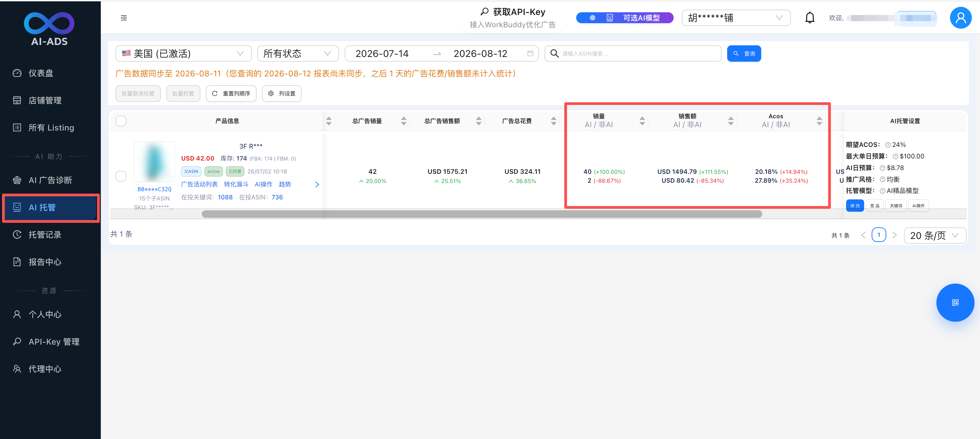The image size is (980, 439).
Task: Open 代理中心 in the sidebar
Action: point(50,369)
